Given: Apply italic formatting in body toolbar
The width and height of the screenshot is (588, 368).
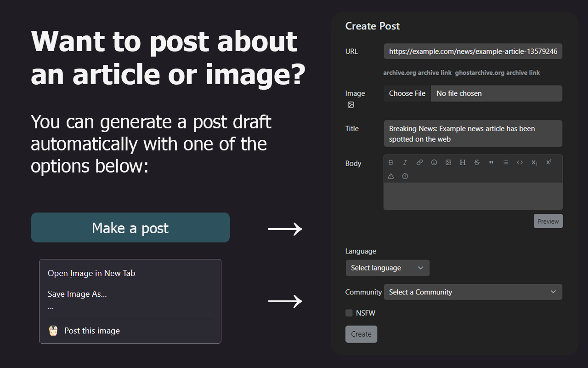Looking at the screenshot, I should [405, 162].
